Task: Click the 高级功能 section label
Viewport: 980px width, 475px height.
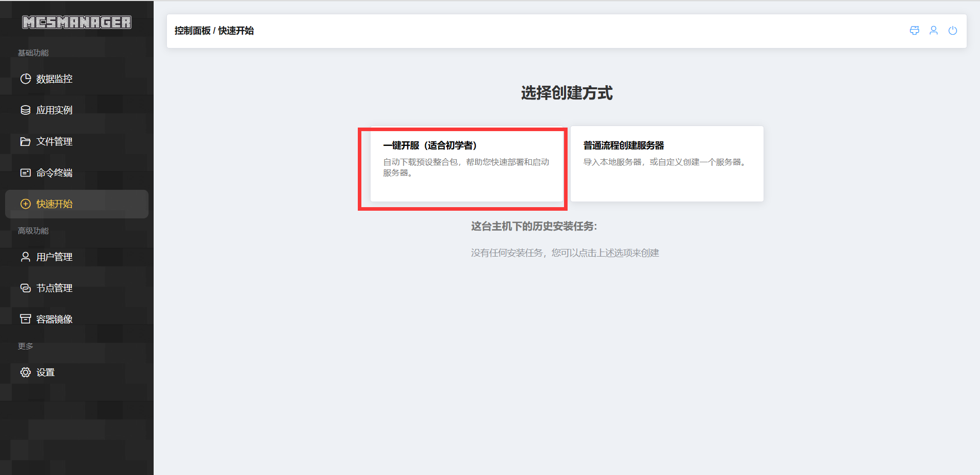Action: [33, 231]
